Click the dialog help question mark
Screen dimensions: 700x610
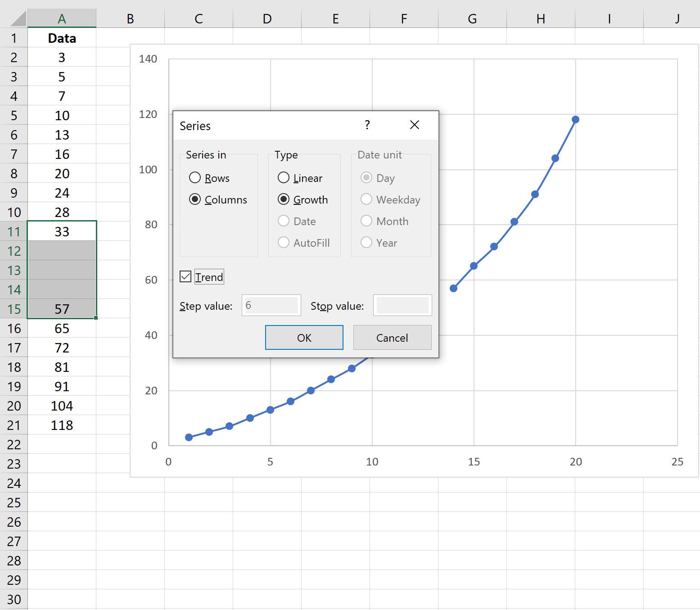pos(367,125)
